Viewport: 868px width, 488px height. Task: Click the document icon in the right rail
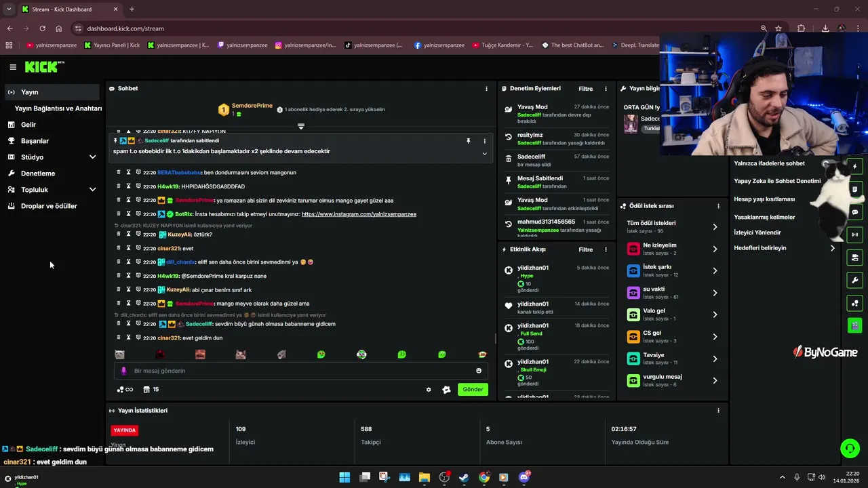pos(855,189)
